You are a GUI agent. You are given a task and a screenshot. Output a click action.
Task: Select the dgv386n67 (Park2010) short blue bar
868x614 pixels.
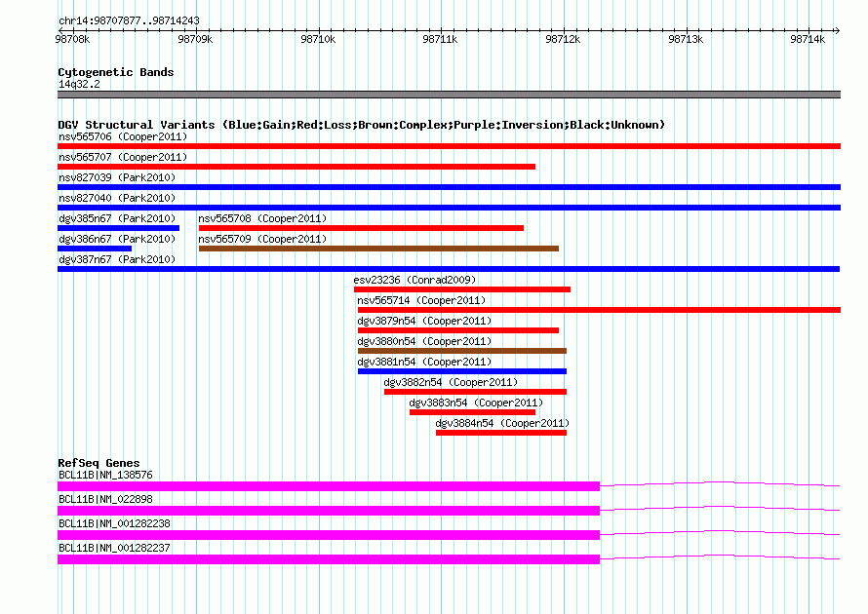(x=95, y=249)
